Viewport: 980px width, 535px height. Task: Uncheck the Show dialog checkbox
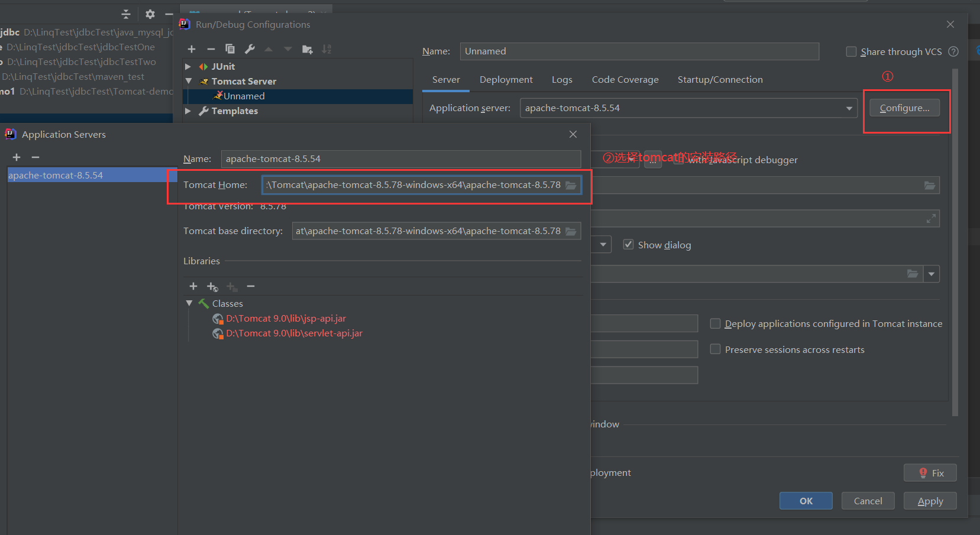[629, 245]
